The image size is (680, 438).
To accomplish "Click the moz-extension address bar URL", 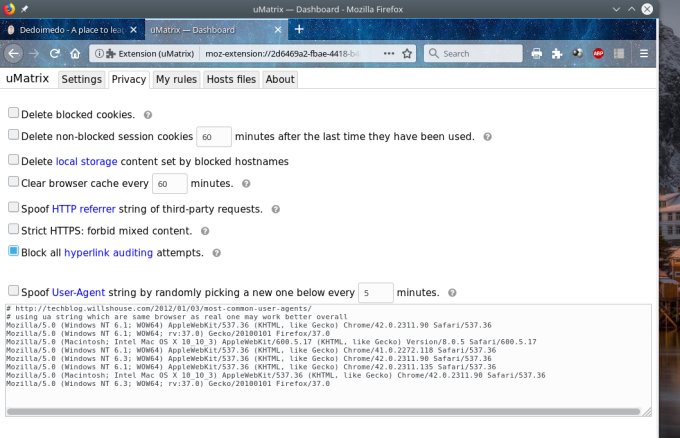I will tap(282, 53).
